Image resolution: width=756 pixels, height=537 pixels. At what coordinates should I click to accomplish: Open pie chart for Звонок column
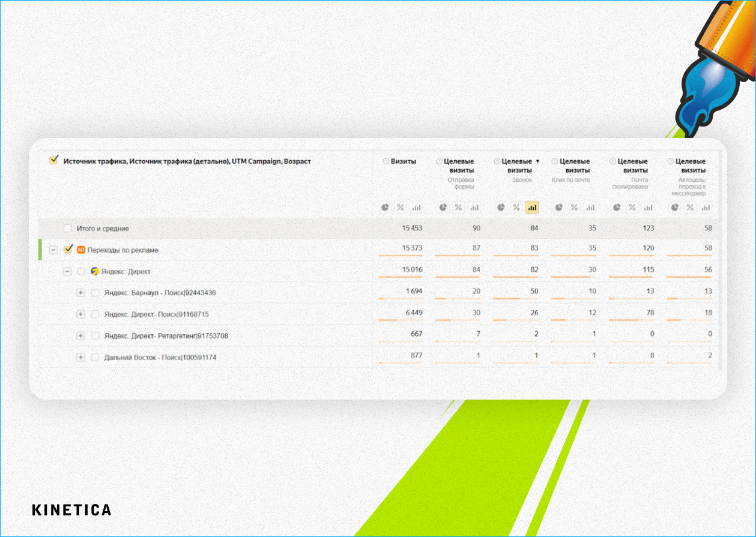[500, 208]
